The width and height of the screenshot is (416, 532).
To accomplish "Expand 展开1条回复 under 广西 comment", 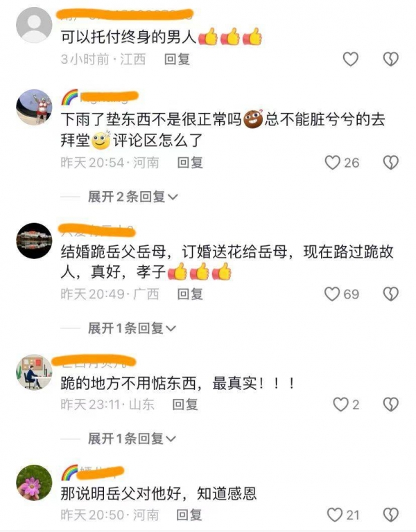I will click(132, 328).
